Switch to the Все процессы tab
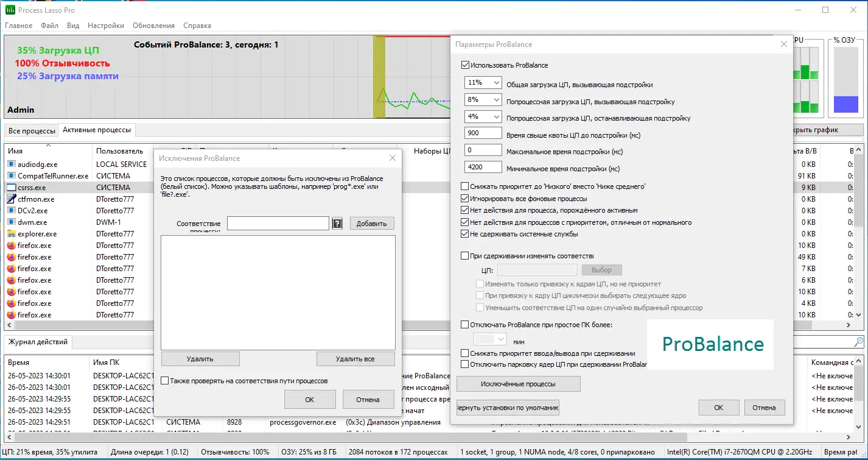Image resolution: width=868 pixels, height=460 pixels. coord(32,131)
